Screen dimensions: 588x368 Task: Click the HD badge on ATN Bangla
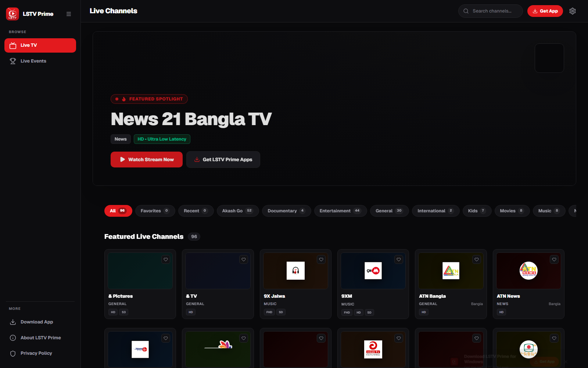click(x=424, y=312)
